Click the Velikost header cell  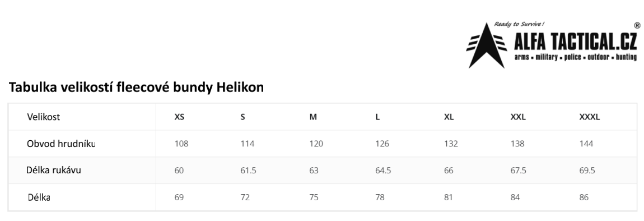[44, 117]
